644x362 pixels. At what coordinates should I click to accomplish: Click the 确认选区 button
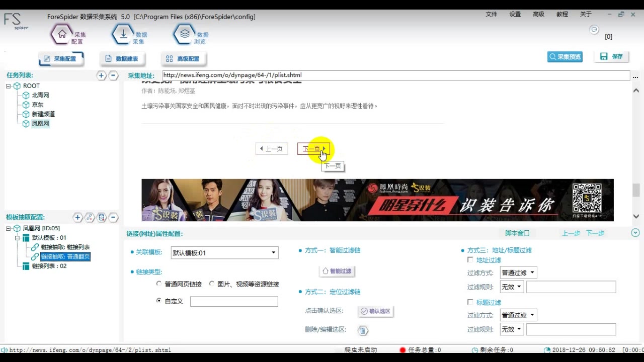pos(375,311)
